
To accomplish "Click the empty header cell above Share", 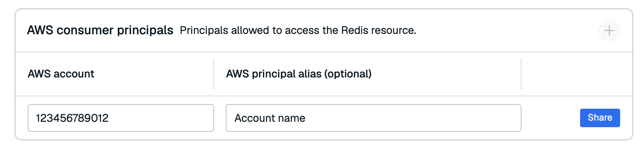I will click(x=577, y=74).
